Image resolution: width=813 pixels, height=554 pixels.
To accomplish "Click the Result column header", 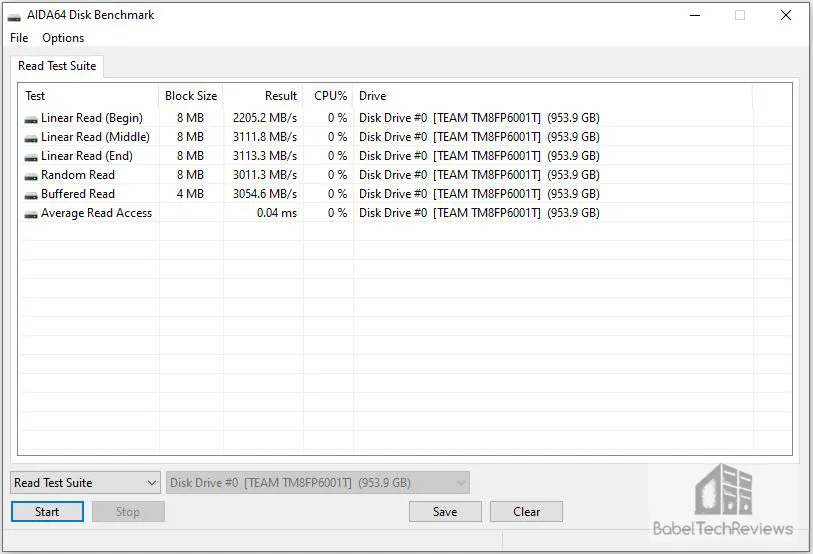I will pos(263,96).
